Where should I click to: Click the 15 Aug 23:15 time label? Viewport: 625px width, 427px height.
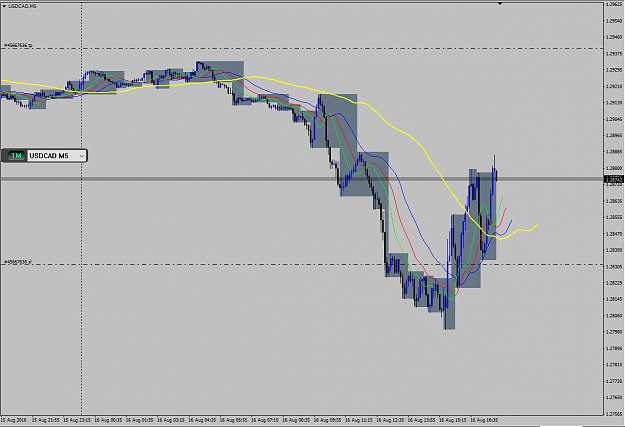pyautogui.click(x=77, y=420)
